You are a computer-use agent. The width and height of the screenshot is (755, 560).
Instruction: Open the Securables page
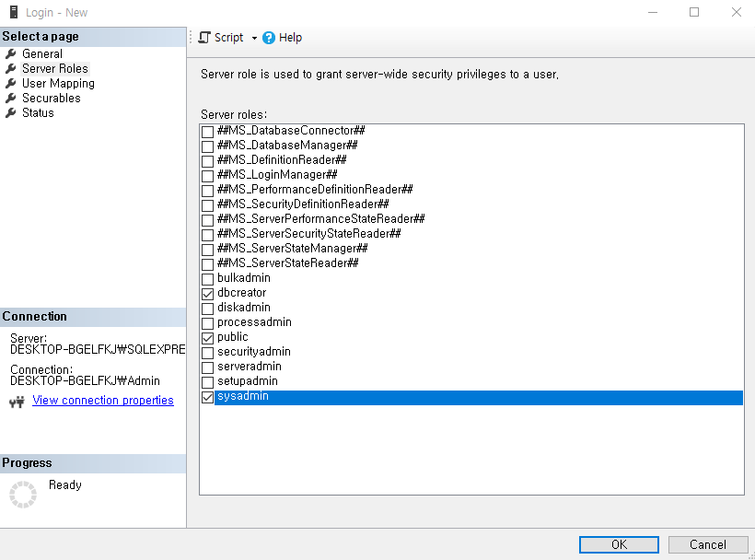point(51,98)
